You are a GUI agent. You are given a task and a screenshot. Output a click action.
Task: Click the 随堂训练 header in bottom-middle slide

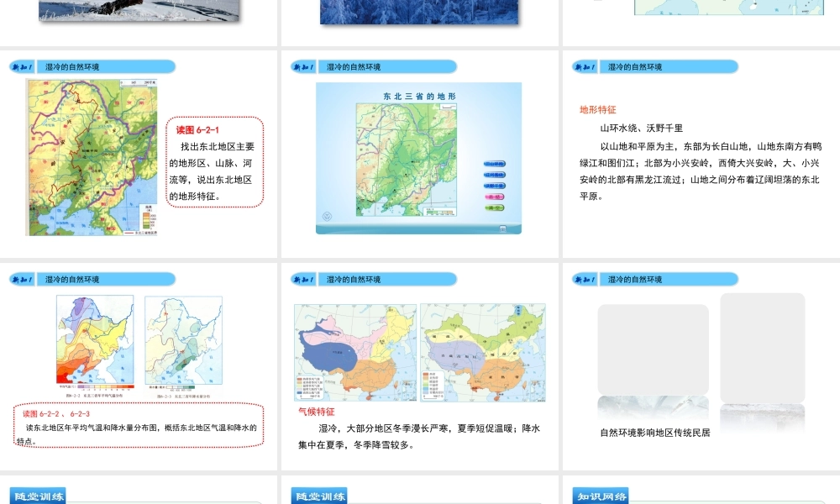[319, 496]
